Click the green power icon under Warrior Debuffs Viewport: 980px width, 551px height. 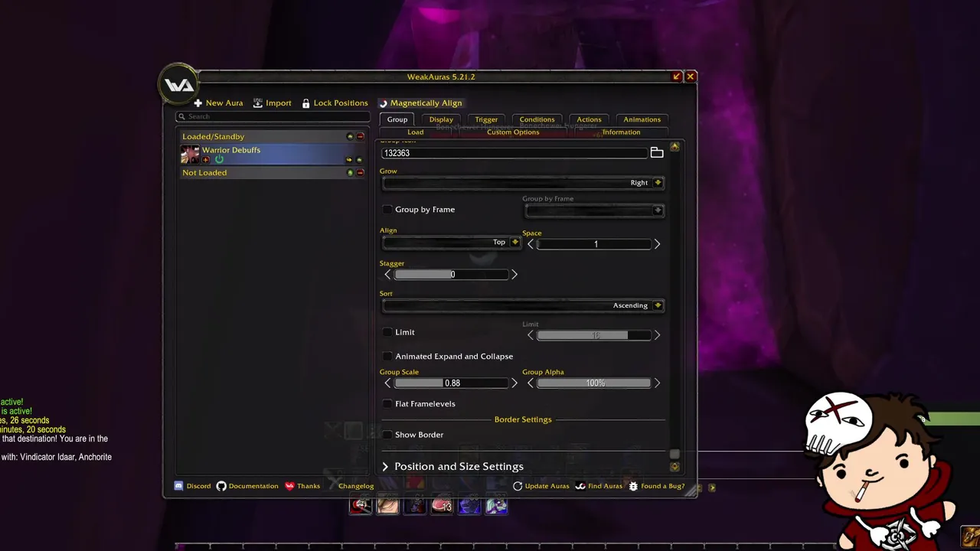219,159
